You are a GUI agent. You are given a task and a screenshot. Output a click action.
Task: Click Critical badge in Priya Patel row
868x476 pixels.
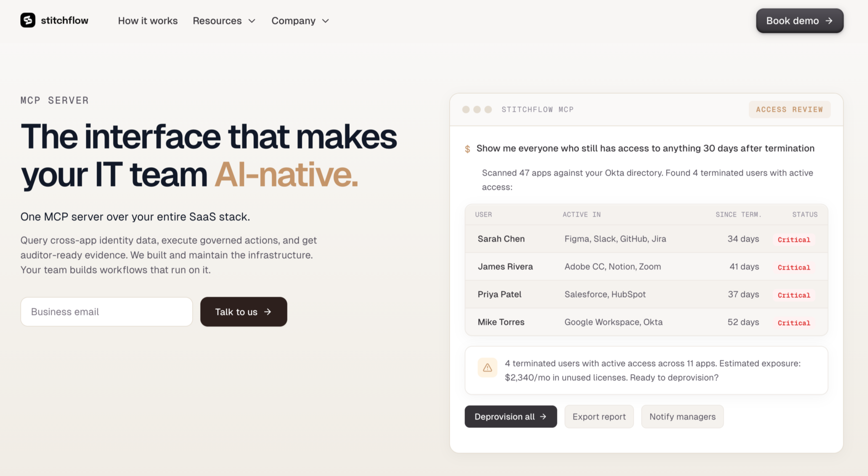click(793, 295)
